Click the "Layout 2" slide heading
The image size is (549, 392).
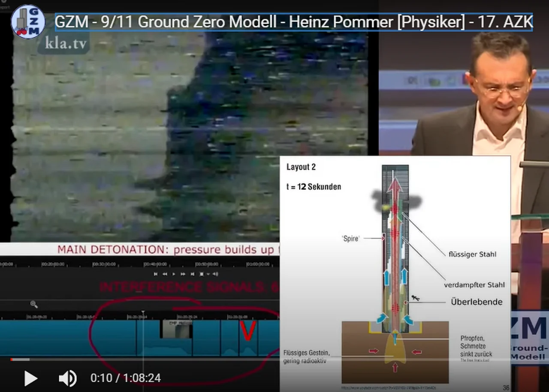pos(301,167)
